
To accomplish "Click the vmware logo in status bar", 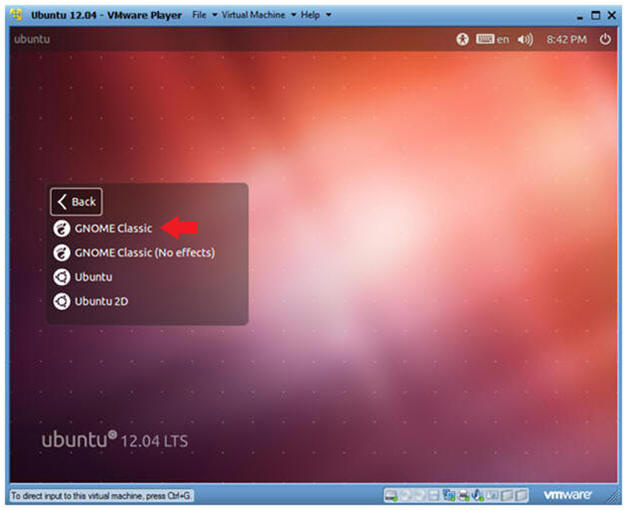I will 568,495.
